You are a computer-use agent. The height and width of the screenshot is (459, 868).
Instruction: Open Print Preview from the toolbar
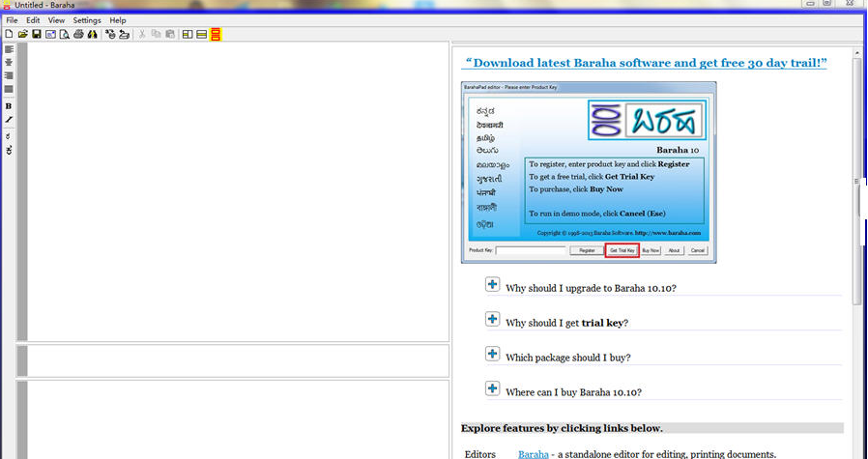coord(64,35)
